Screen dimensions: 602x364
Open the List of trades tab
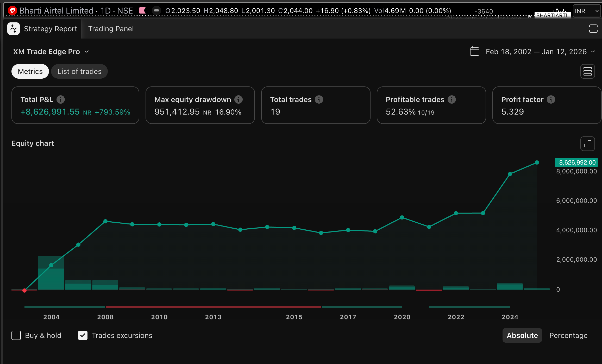(x=79, y=71)
